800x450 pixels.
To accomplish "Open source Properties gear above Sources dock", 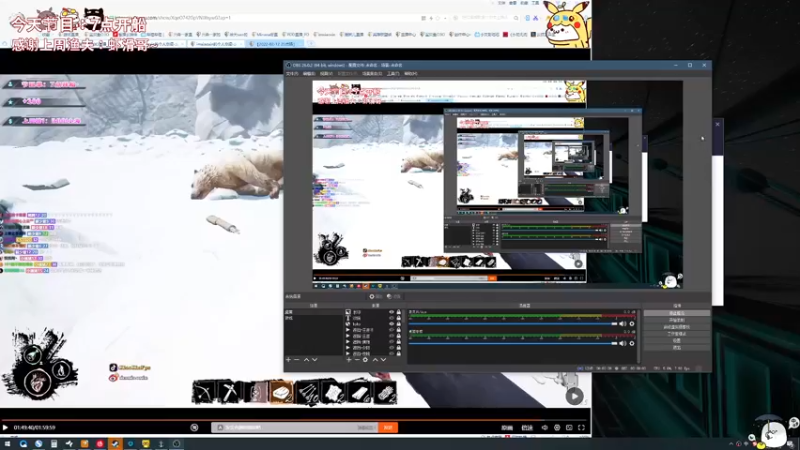I will click(376, 296).
